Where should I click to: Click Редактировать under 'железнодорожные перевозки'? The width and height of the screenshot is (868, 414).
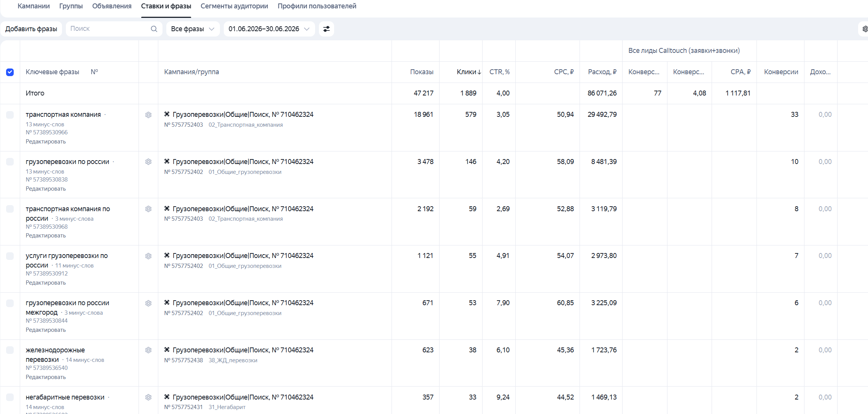click(46, 377)
